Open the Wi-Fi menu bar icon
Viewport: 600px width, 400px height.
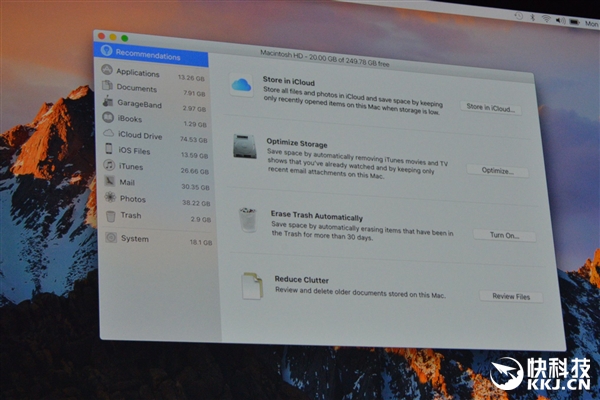pos(546,19)
